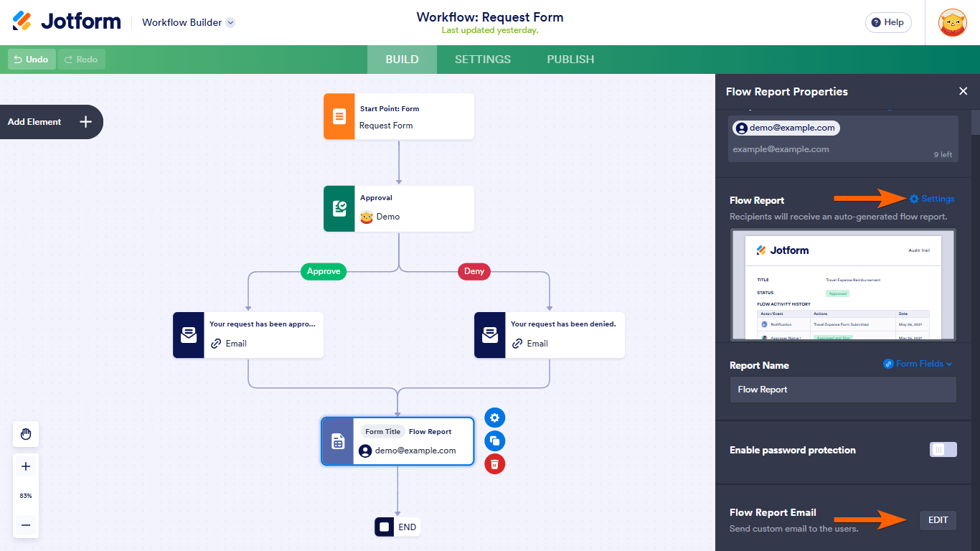Click link icon on denied Email node
The width and height of the screenshot is (980, 551).
click(517, 344)
